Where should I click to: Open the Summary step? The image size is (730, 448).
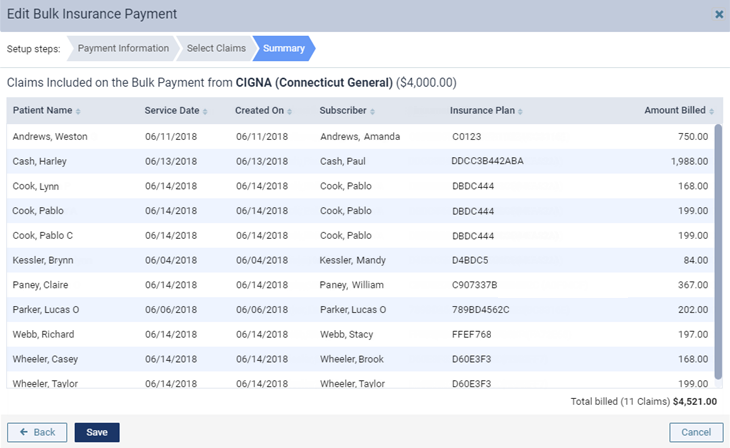click(x=284, y=48)
